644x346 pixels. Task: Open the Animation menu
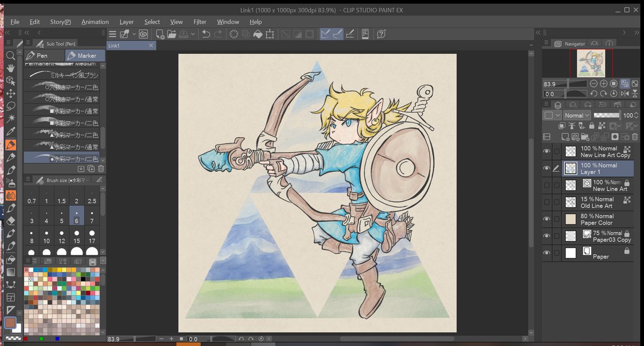coord(95,22)
